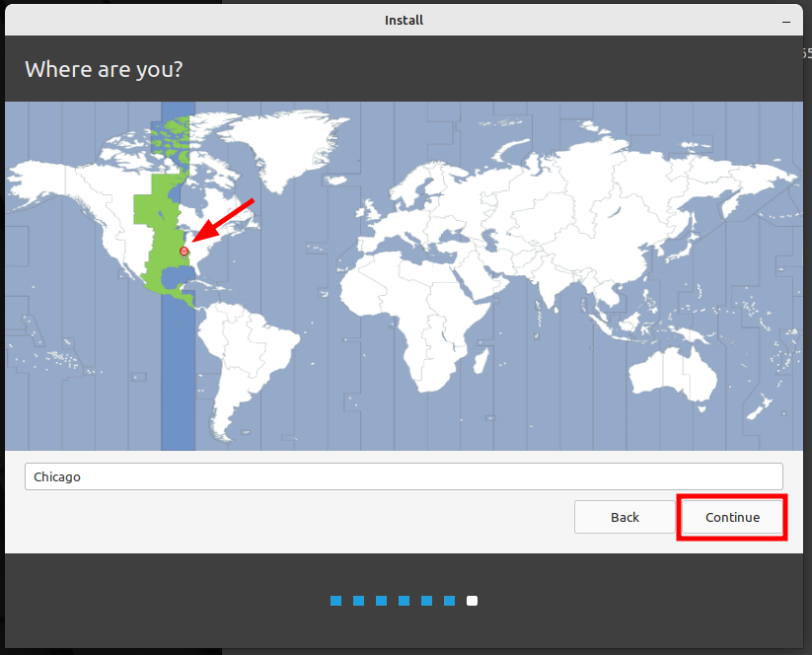Click the third blue progress dot
Screen dimensions: 812x655
click(381, 601)
